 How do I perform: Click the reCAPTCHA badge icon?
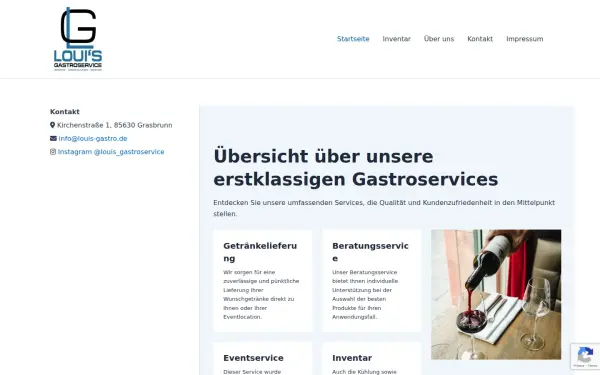click(x=585, y=356)
